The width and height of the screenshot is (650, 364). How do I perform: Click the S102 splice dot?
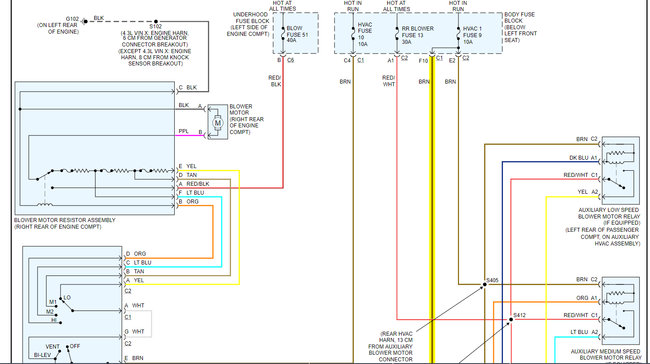point(156,21)
